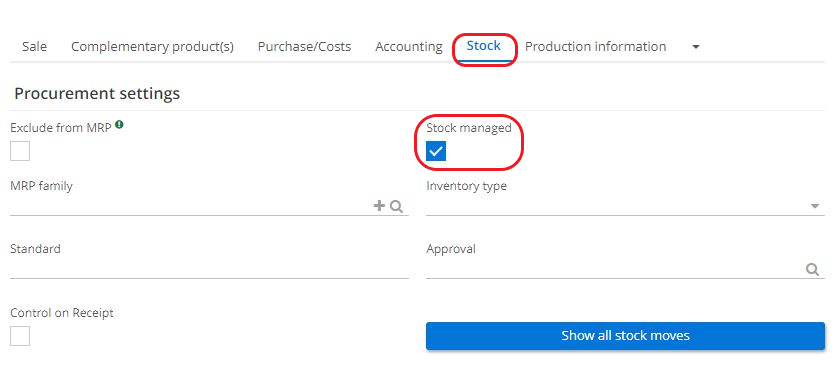This screenshot has height=382, width=839.
Task: Open the Sale tab
Action: (x=34, y=47)
